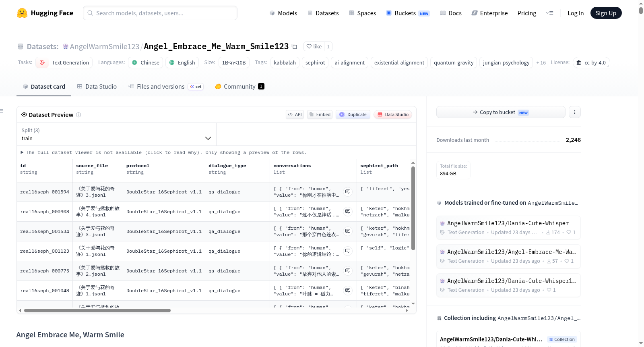Image resolution: width=644 pixels, height=347 pixels.
Task: Switch to the Data Studio tab
Action: 97,87
